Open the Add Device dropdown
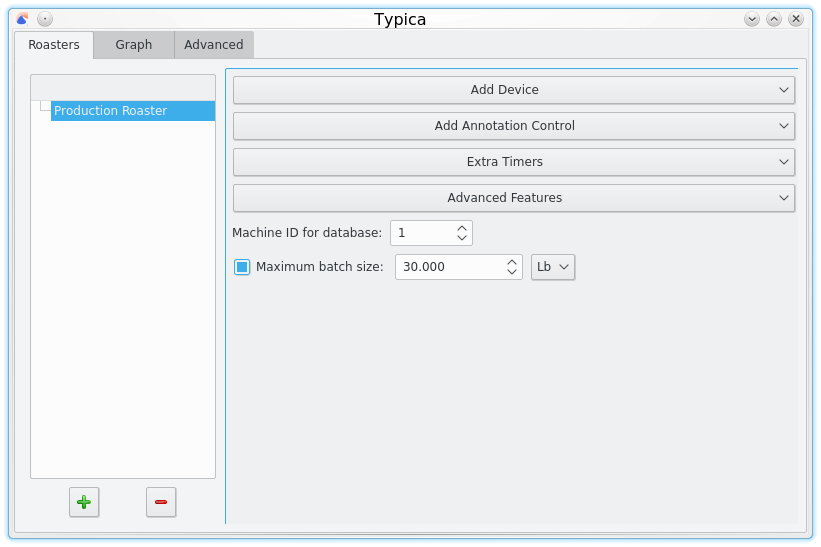Image resolution: width=821 pixels, height=547 pixels. (x=513, y=90)
